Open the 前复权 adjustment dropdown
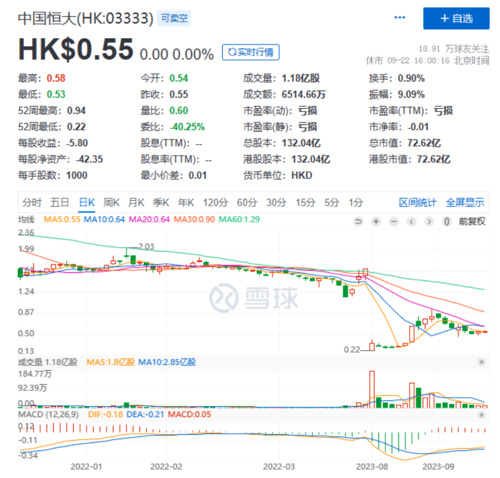The image size is (500, 478). click(472, 221)
